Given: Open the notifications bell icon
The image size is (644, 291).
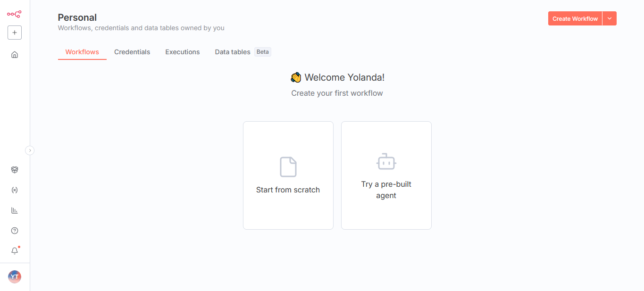Looking at the screenshot, I should [15, 251].
